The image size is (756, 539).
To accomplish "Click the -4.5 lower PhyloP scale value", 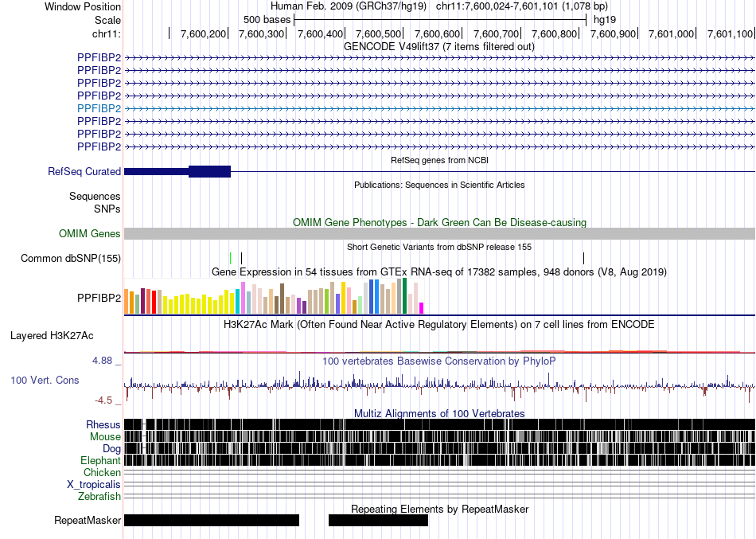I will pyautogui.click(x=103, y=400).
